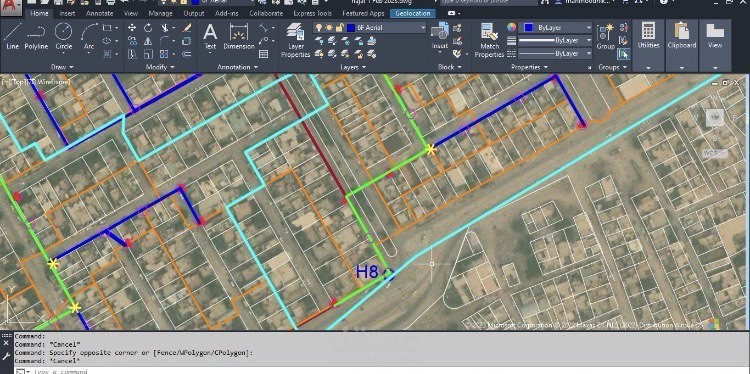Viewport: 750px width, 374px height.
Task: Open the Clipboard panel button
Action: pyautogui.click(x=682, y=36)
